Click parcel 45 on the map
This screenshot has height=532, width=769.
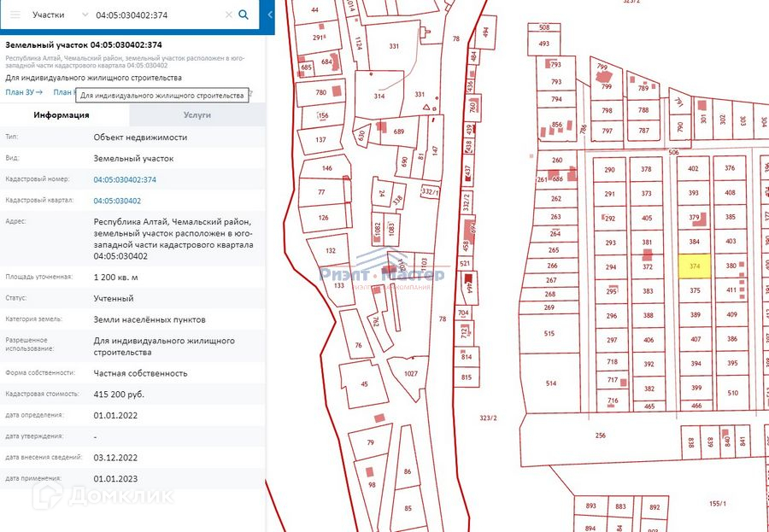pos(364,384)
